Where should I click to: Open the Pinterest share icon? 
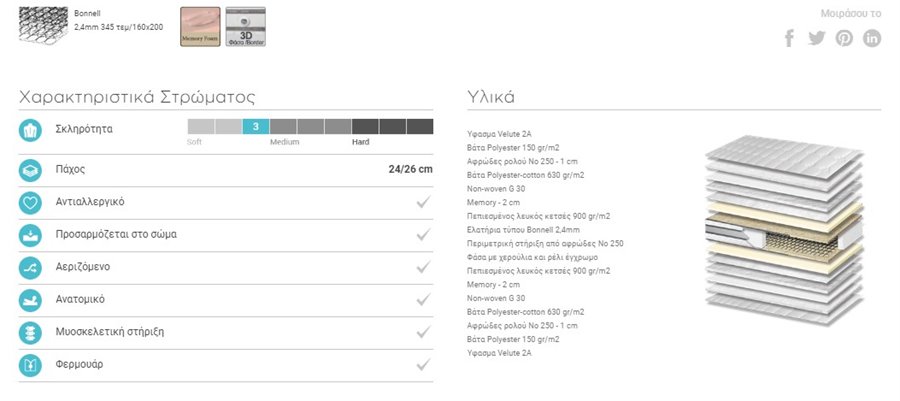coord(844,38)
